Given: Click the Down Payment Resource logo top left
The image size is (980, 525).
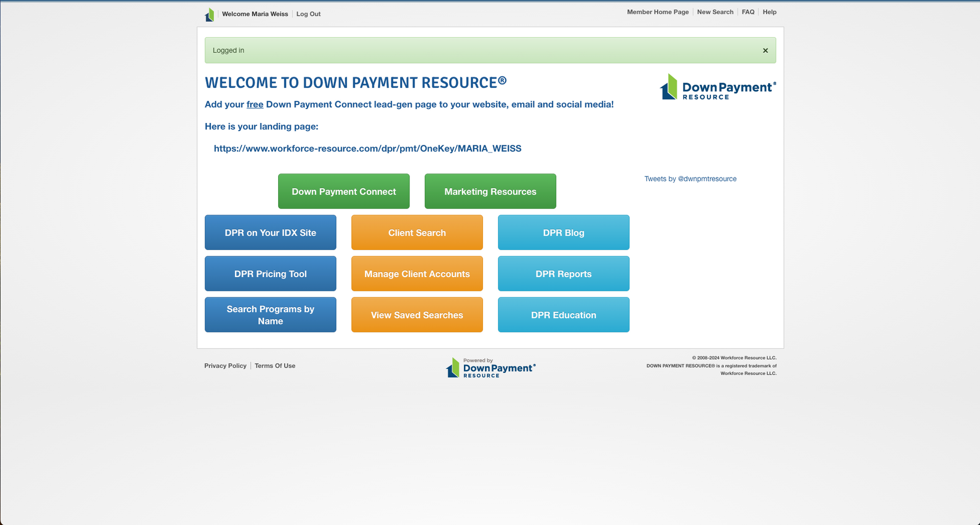Looking at the screenshot, I should point(209,14).
